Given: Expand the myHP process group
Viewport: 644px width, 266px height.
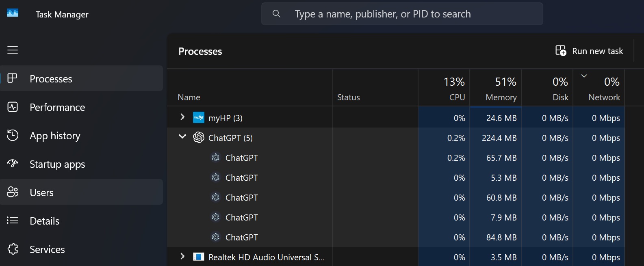Looking at the screenshot, I should click(x=182, y=117).
